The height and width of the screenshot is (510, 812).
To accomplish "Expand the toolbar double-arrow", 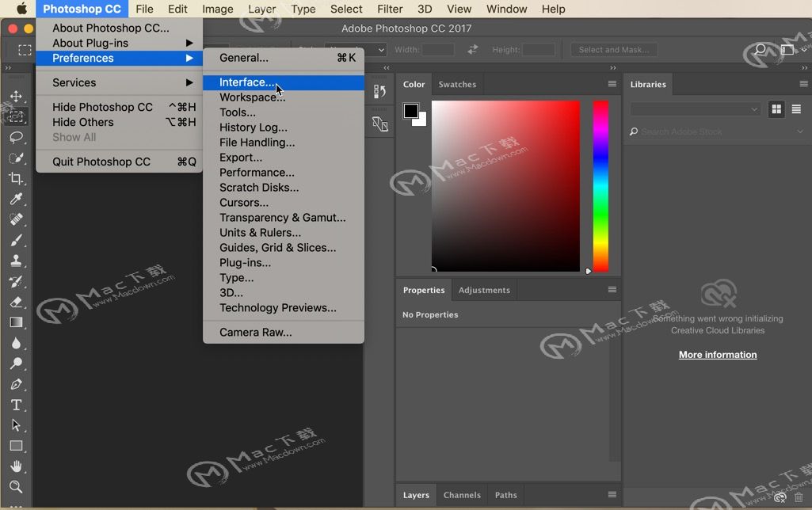I will pyautogui.click(x=8, y=68).
